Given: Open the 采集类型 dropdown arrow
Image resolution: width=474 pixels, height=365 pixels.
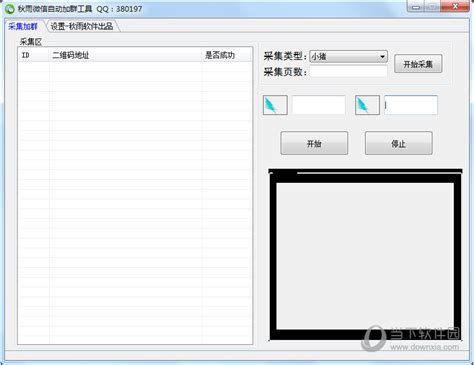Looking at the screenshot, I should point(382,57).
